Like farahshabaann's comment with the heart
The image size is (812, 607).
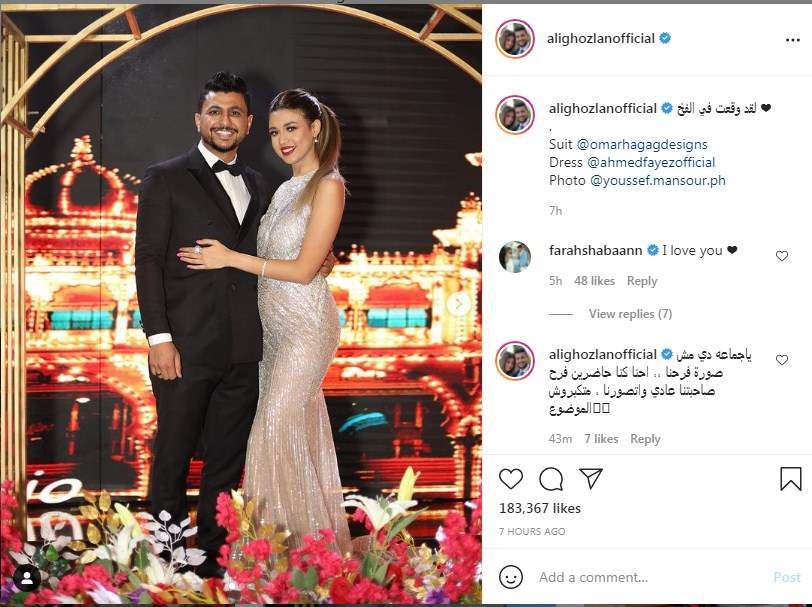coord(781,256)
